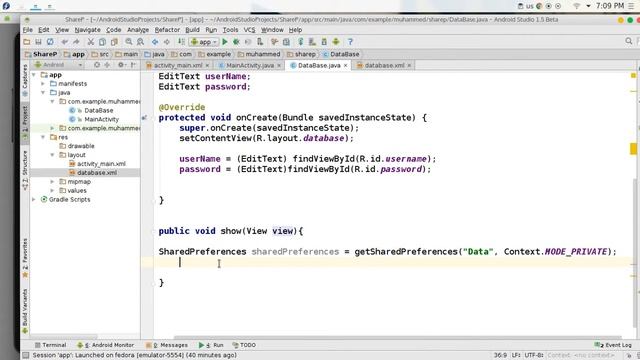Click yellow warning marker in editor gutter stripe
This screenshot has width=640, height=360.
[x=633, y=149]
